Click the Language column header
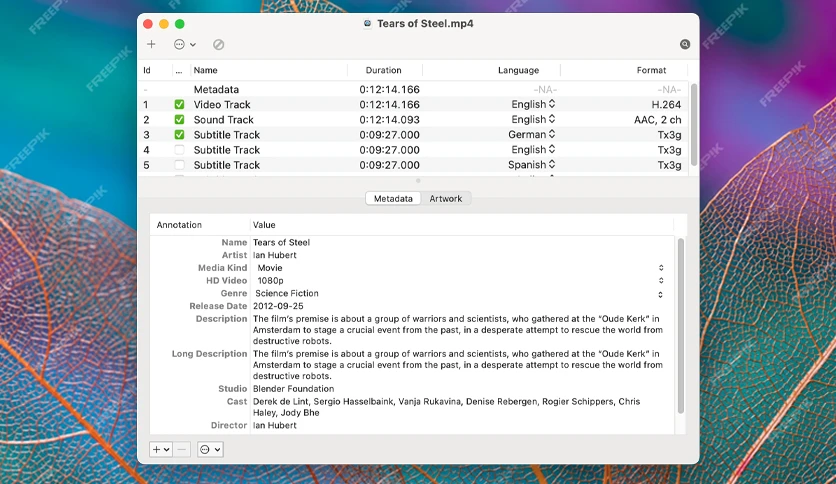 click(518, 70)
